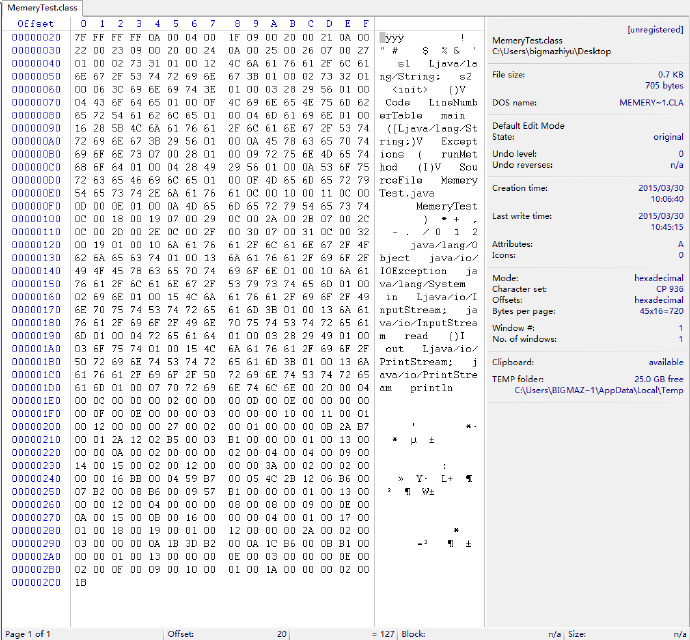Viewport: 690px width, 640px height.
Task: Click the lone 1B byte in last row
Action: pyautogui.click(x=81, y=582)
